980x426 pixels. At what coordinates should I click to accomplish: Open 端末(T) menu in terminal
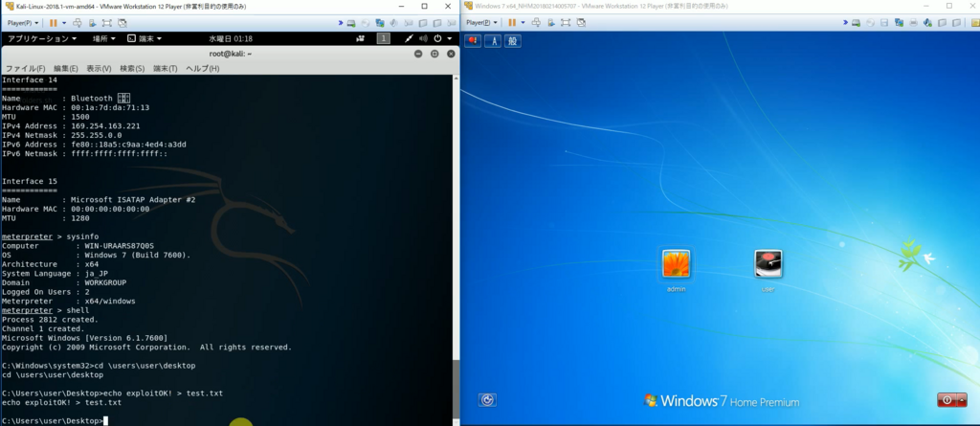(x=165, y=68)
